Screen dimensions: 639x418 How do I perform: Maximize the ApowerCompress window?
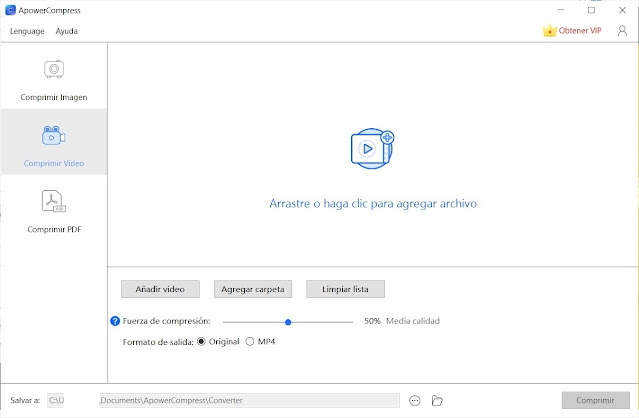click(591, 10)
